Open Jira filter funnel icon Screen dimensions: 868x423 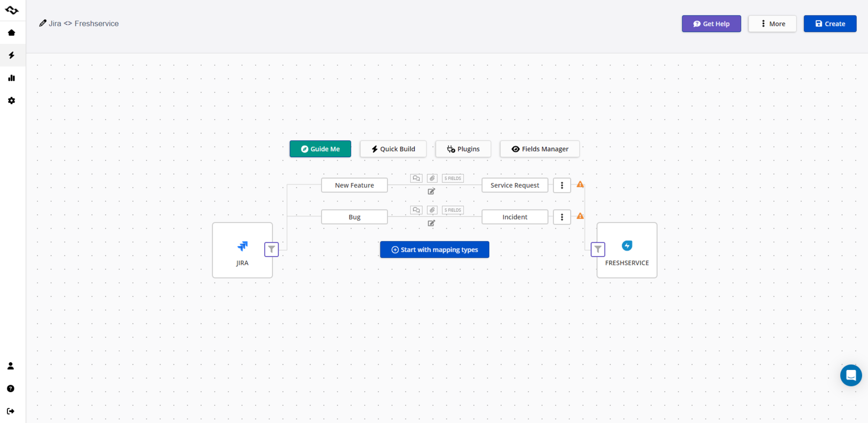(x=271, y=249)
